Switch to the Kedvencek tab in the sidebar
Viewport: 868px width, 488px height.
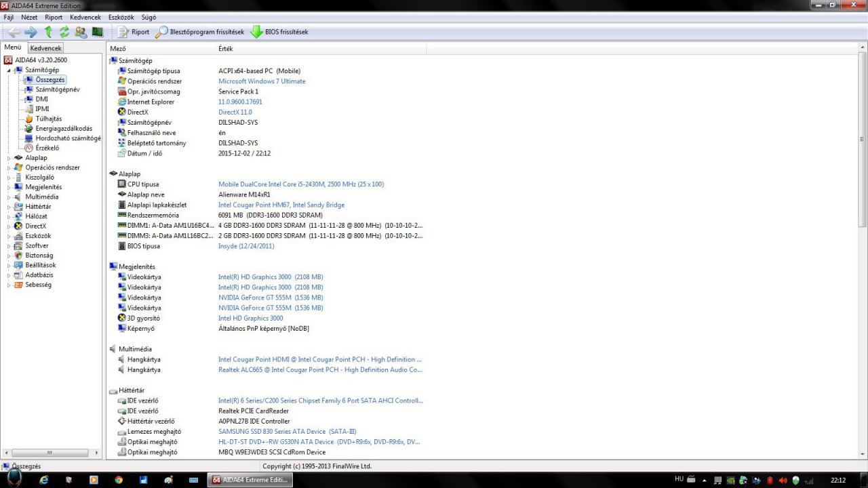[46, 48]
